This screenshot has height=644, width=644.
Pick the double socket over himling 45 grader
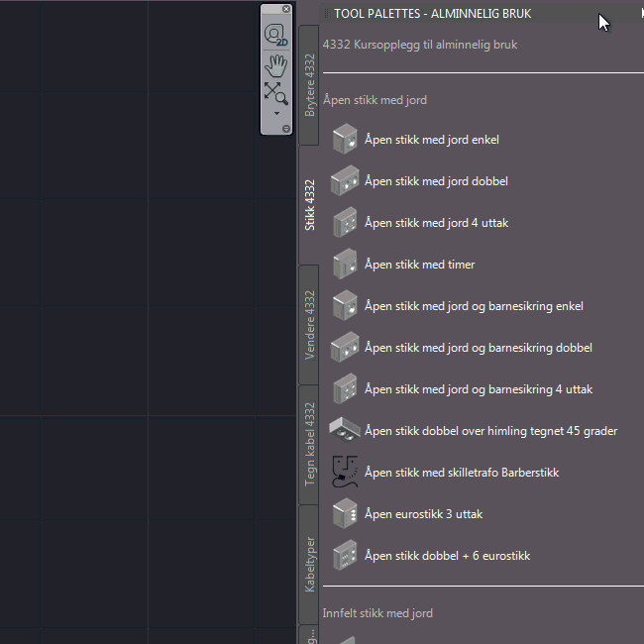tap(490, 431)
